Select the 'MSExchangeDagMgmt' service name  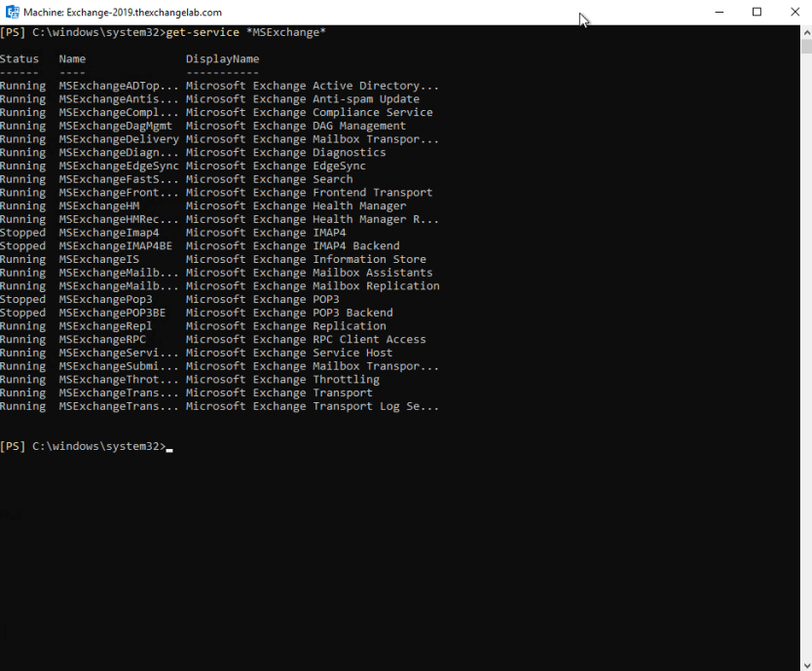point(115,126)
